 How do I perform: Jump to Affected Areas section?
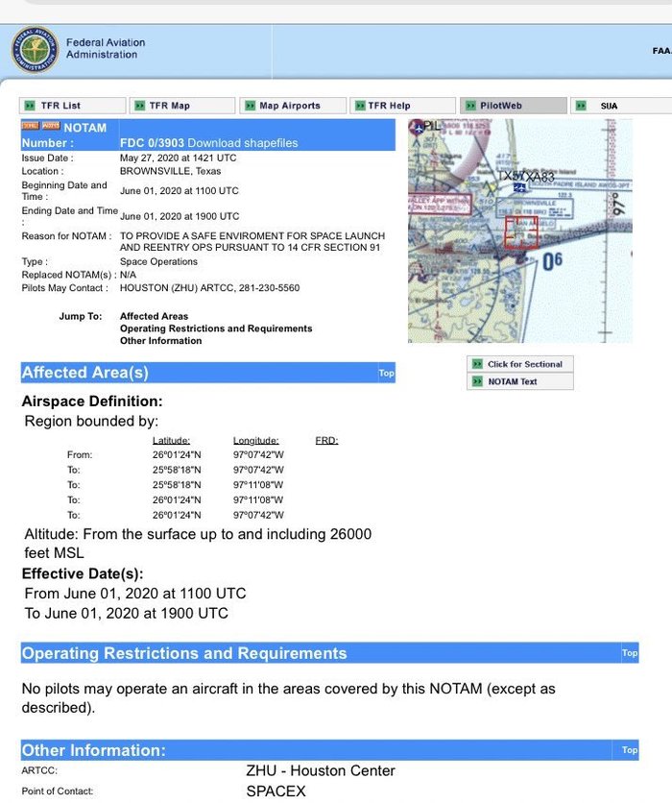coord(154,316)
